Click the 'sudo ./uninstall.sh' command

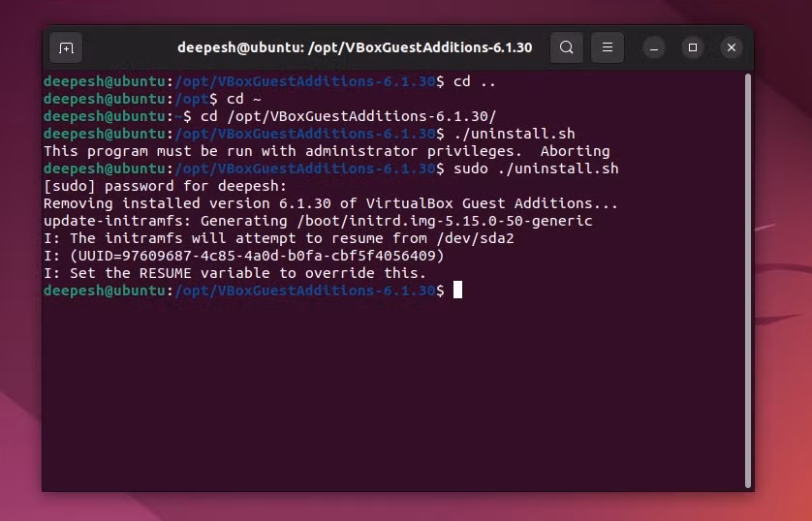point(536,169)
